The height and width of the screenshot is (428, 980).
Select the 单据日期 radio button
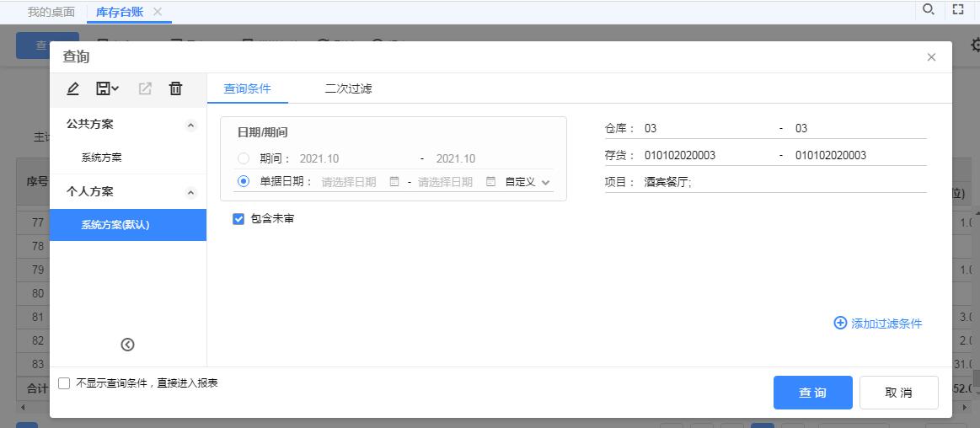click(244, 182)
